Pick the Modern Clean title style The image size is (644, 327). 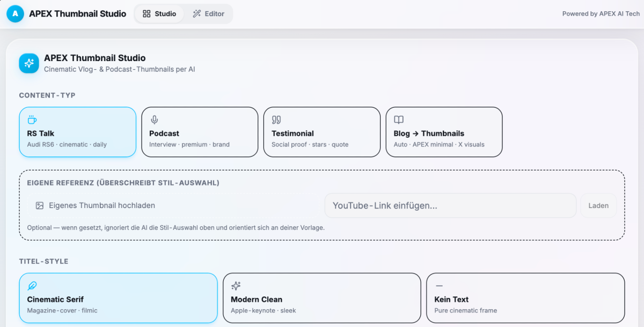pos(322,298)
